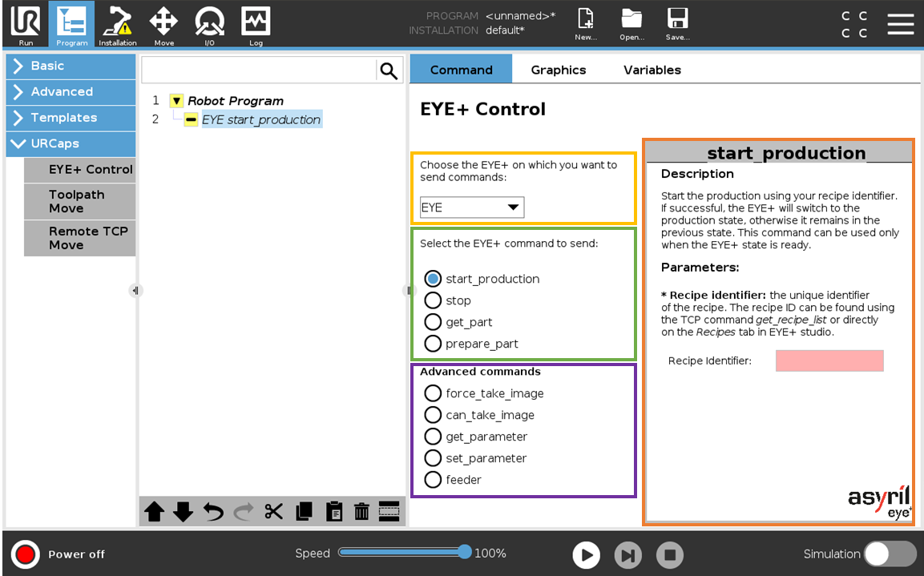Select the force_take_image radio button
Viewport: 924px width, 576px height.
tap(433, 393)
